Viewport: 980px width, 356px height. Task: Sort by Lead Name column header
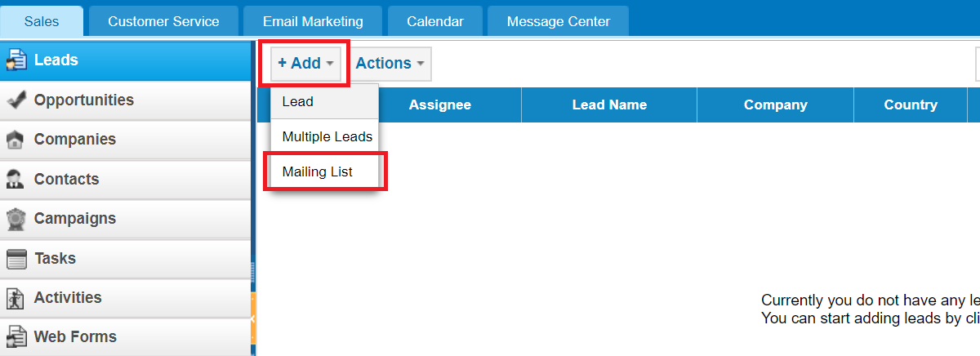[x=609, y=105]
